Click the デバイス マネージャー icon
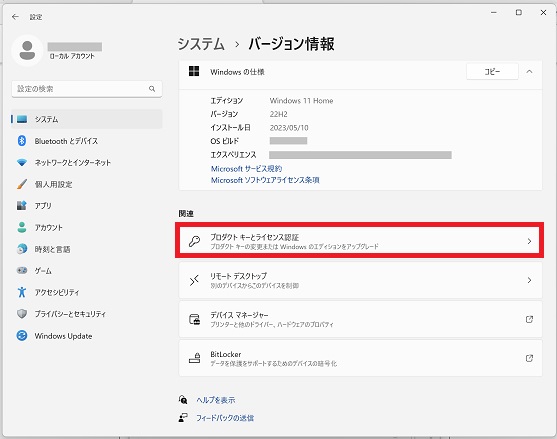The image size is (557, 439). (x=194, y=319)
